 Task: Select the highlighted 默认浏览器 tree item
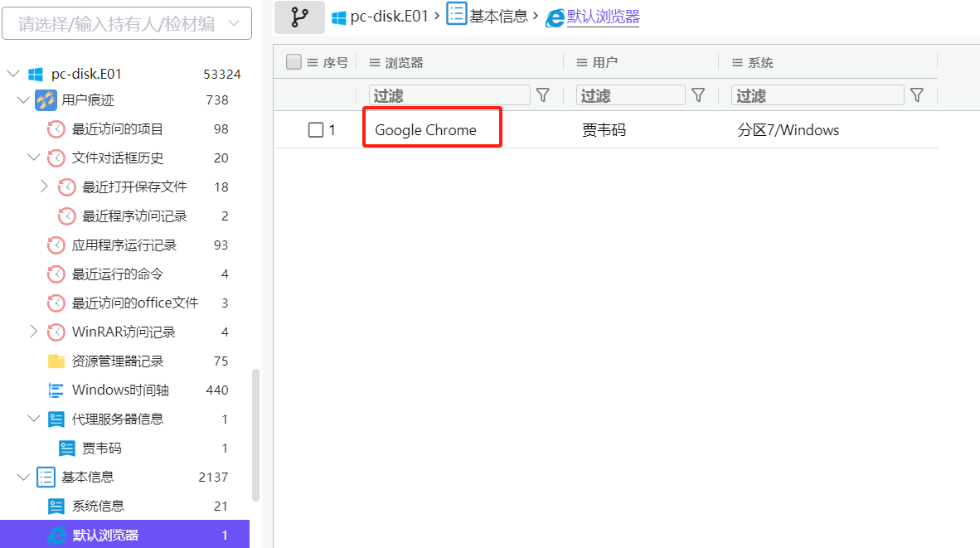(x=124, y=535)
